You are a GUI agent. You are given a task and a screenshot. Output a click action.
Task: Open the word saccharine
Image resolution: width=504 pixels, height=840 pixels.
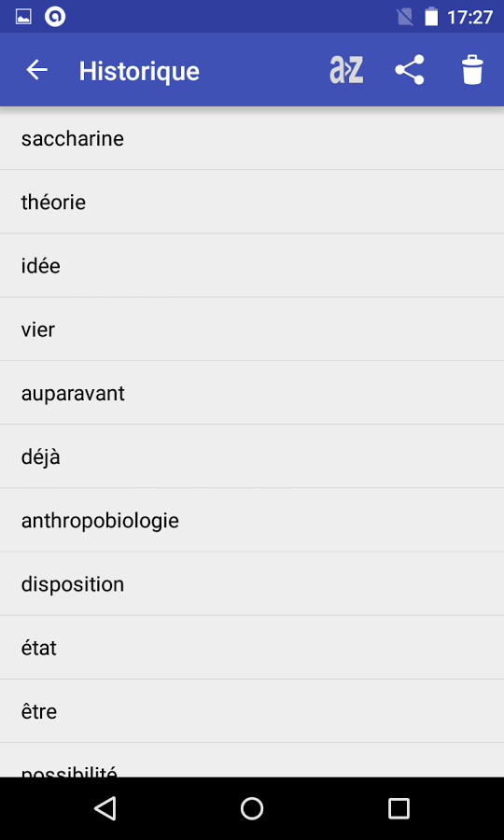(252, 139)
